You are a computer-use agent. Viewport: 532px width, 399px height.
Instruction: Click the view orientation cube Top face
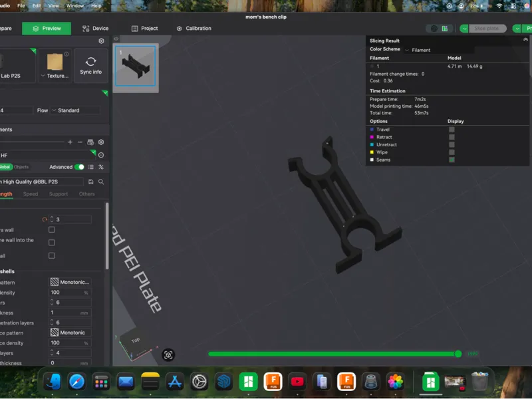pos(136,340)
